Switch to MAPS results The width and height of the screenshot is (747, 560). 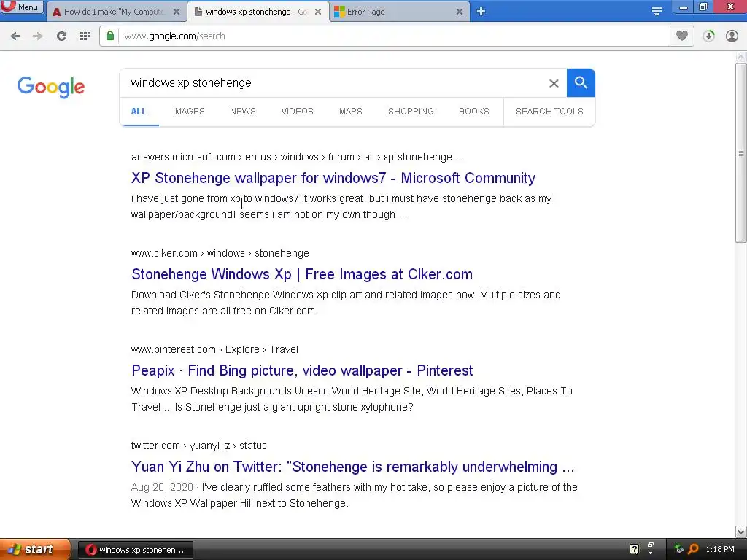click(x=351, y=112)
